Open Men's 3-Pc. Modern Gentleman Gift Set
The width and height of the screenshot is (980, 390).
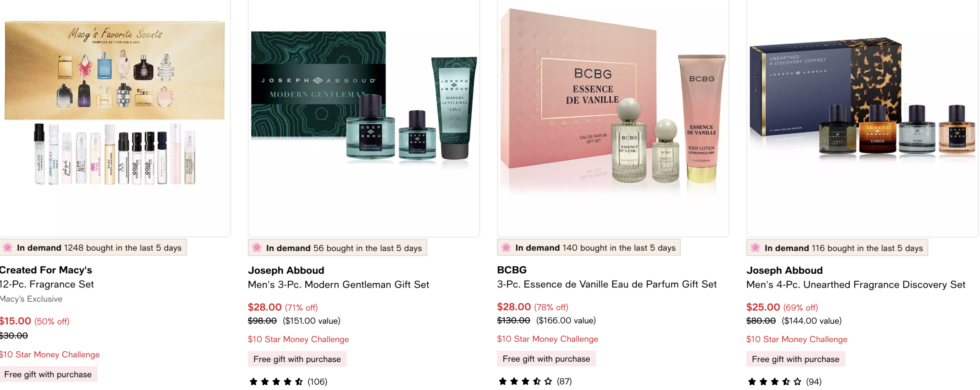point(338,284)
